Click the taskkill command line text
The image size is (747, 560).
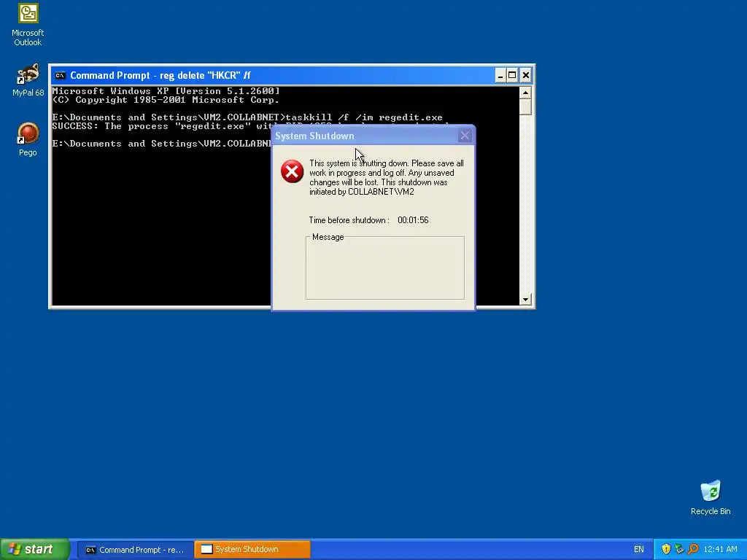[x=364, y=117]
